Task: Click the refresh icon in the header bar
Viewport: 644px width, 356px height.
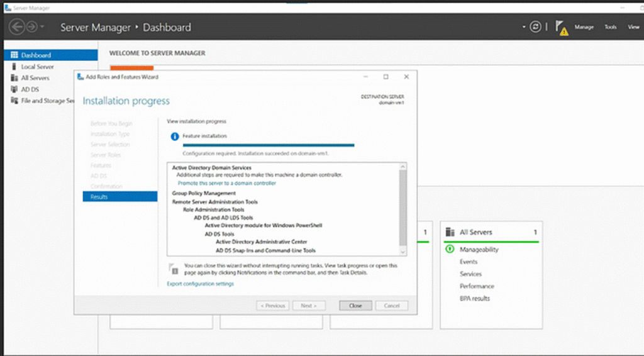Action: 535,27
